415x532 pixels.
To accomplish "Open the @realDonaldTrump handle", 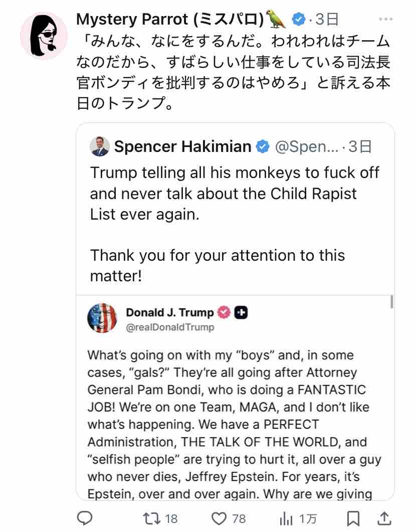I will coord(170,327).
